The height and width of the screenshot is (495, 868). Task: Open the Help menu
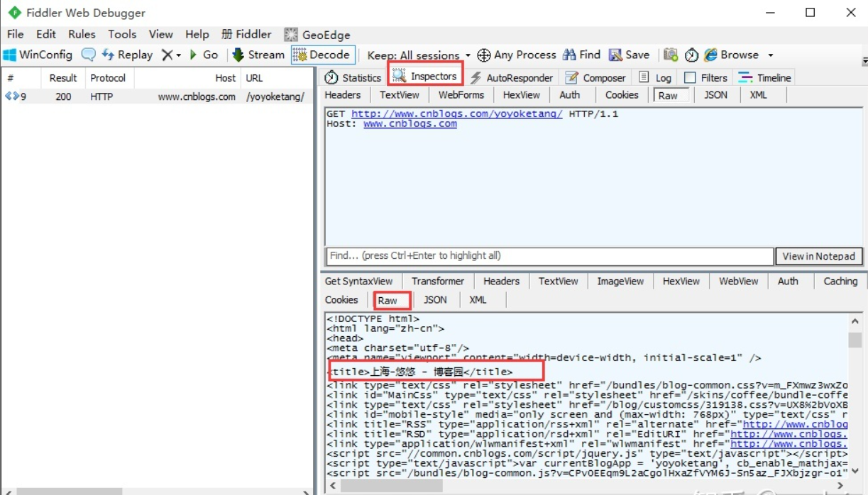coord(197,34)
